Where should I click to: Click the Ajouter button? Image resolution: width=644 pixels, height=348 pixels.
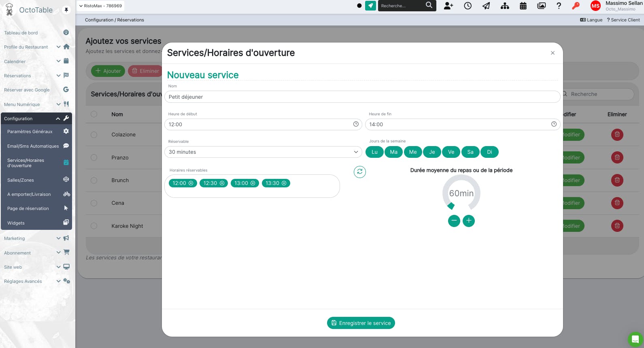coord(108,71)
